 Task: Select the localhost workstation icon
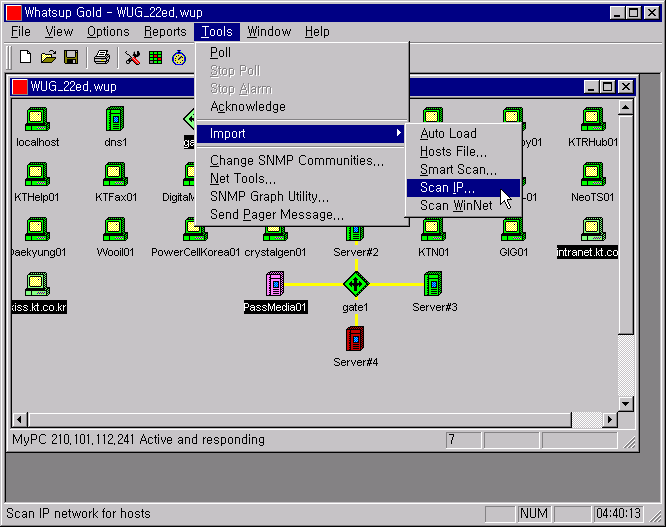(37, 119)
